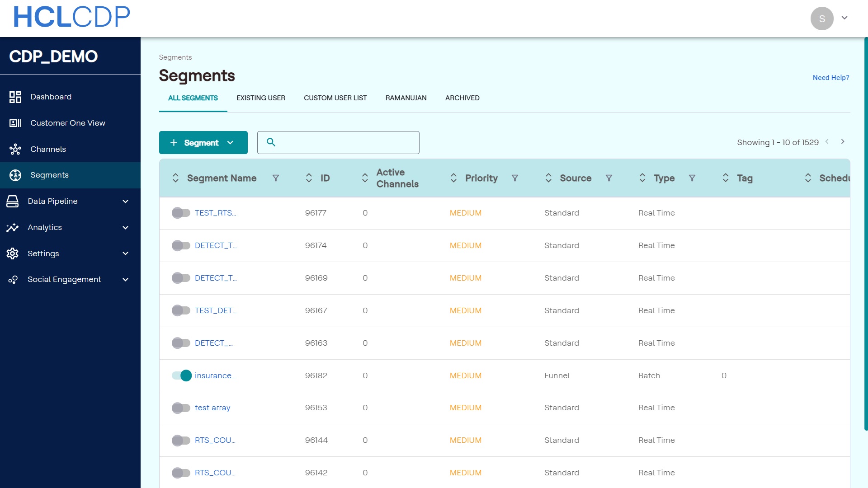Filter the Priority column
The width and height of the screenshot is (868, 488).
click(x=514, y=178)
